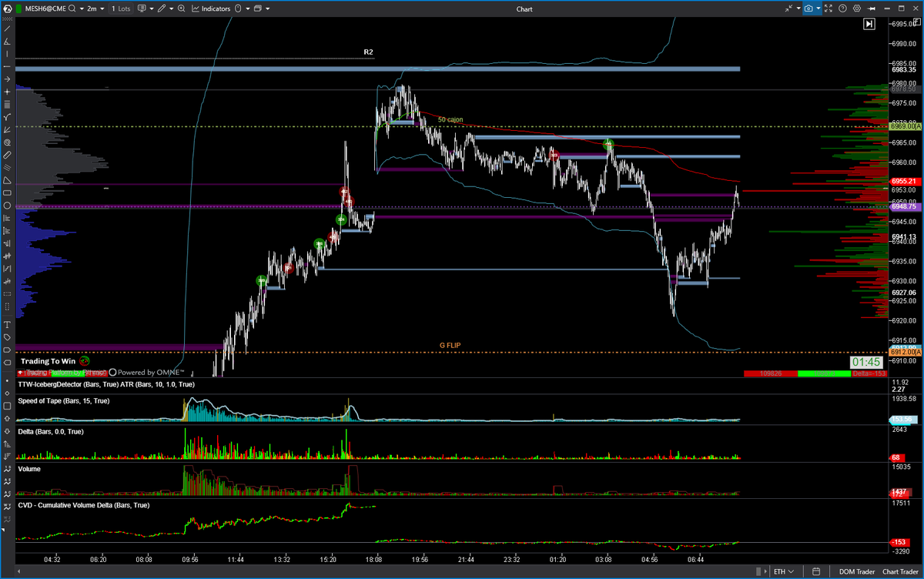The width and height of the screenshot is (924, 579).
Task: Select the rectangle shape tool
Action: [7, 192]
